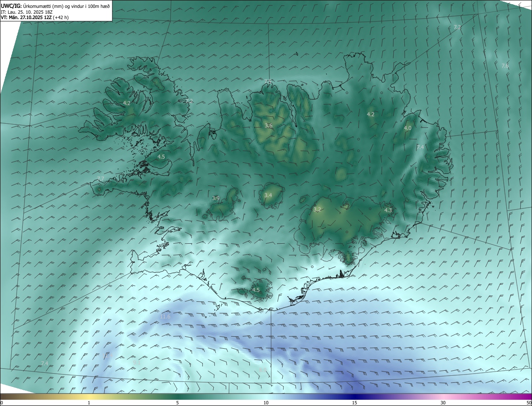Click the 7.6 value label on the map

[x=505, y=66]
